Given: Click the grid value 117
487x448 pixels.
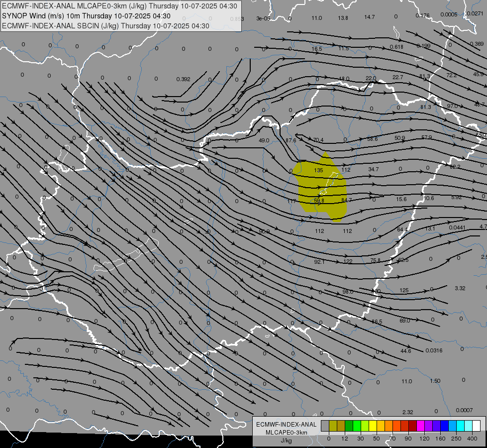Looking at the screenshot, I should (292, 201).
